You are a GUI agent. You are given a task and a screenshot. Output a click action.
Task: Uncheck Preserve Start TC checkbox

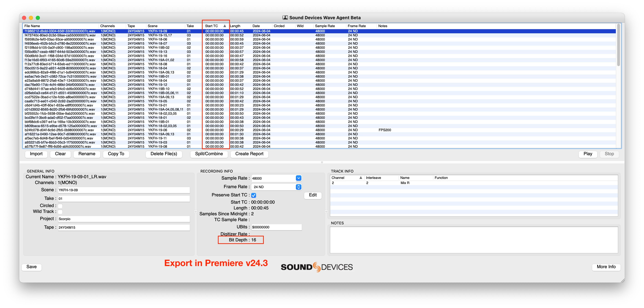pos(253,195)
